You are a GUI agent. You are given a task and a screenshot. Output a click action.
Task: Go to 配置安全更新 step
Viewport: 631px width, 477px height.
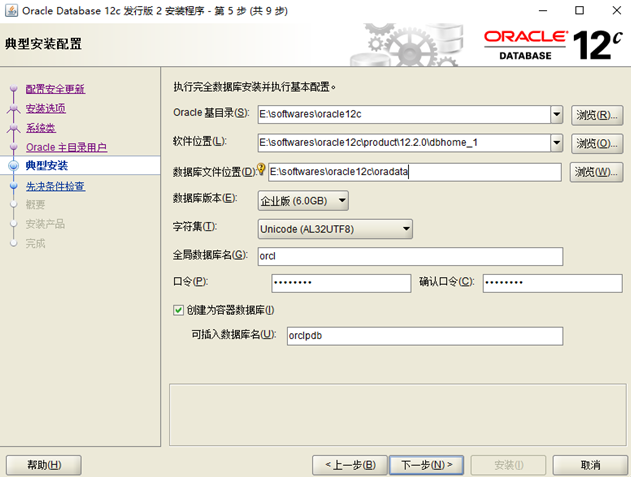(56, 89)
